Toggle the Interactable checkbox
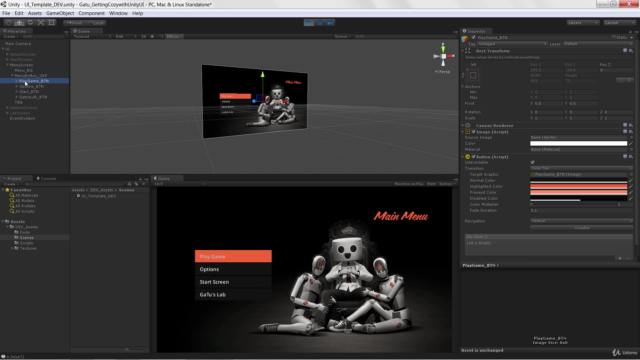Screen dimensions: 640x360 click(x=532, y=162)
